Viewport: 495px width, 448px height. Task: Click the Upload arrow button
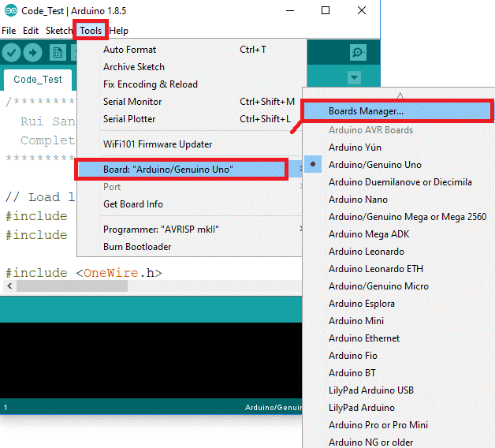[x=32, y=52]
